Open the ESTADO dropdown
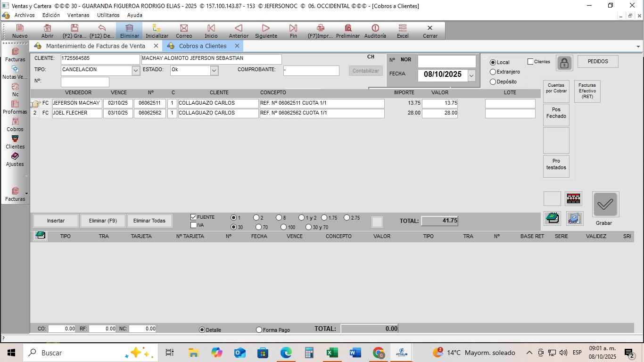The width and height of the screenshot is (644, 362). coord(214,71)
